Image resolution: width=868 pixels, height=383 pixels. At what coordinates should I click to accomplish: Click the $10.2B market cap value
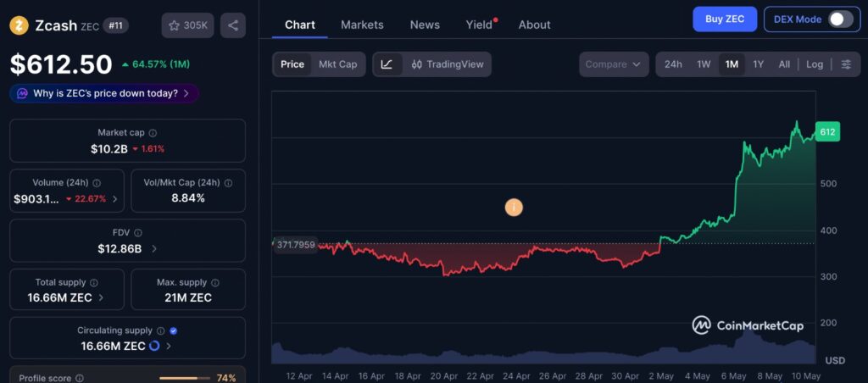(109, 149)
